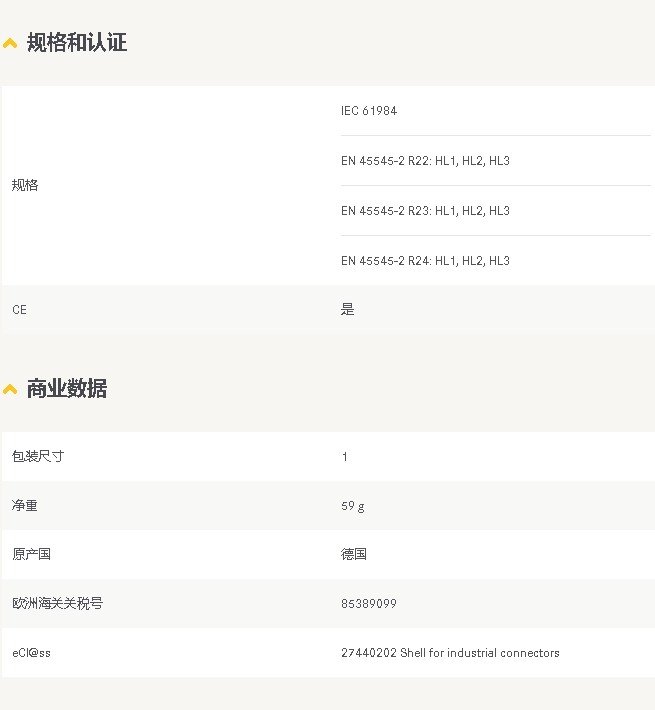The width and height of the screenshot is (655, 710).
Task: Select the 27440202 Shell for industrial connectors value
Action: [x=450, y=653]
